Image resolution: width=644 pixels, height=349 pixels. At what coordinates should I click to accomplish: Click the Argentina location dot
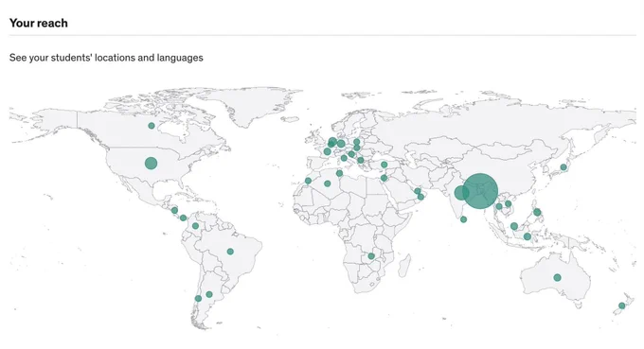pyautogui.click(x=209, y=294)
